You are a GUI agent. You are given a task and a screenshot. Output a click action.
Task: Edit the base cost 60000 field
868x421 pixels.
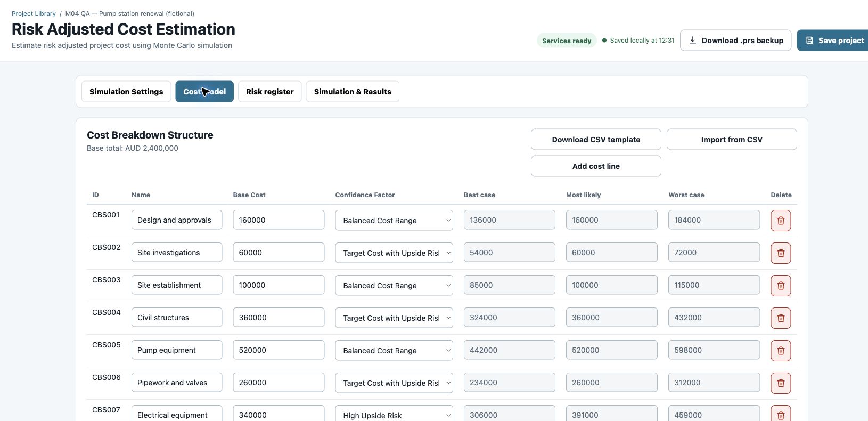tap(279, 253)
